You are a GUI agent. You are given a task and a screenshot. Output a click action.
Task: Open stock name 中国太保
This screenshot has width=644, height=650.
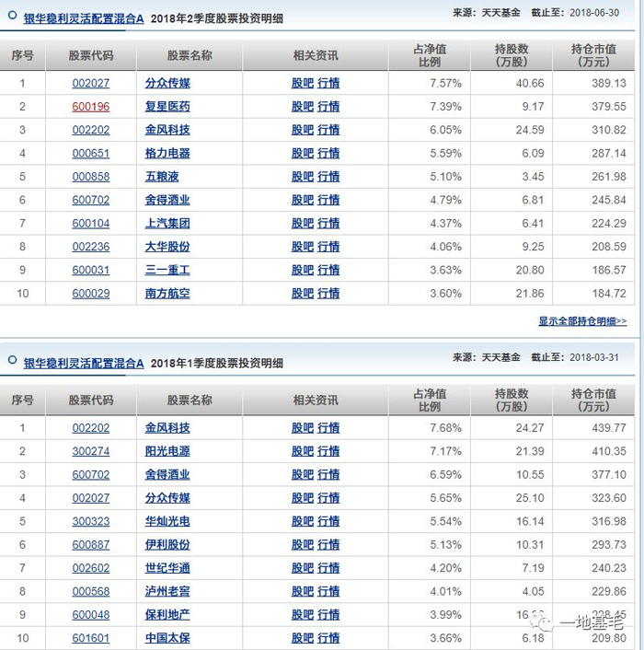[x=167, y=638]
